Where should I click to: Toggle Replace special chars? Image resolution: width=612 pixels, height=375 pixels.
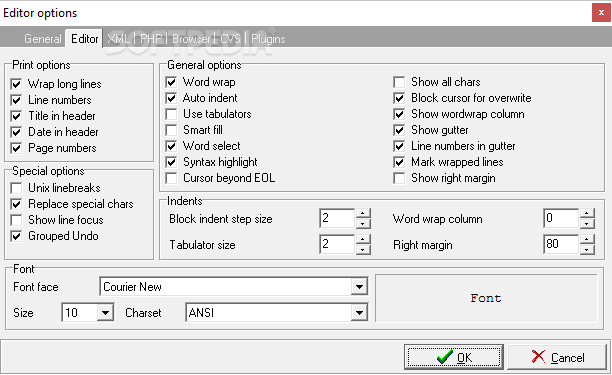pos(16,204)
